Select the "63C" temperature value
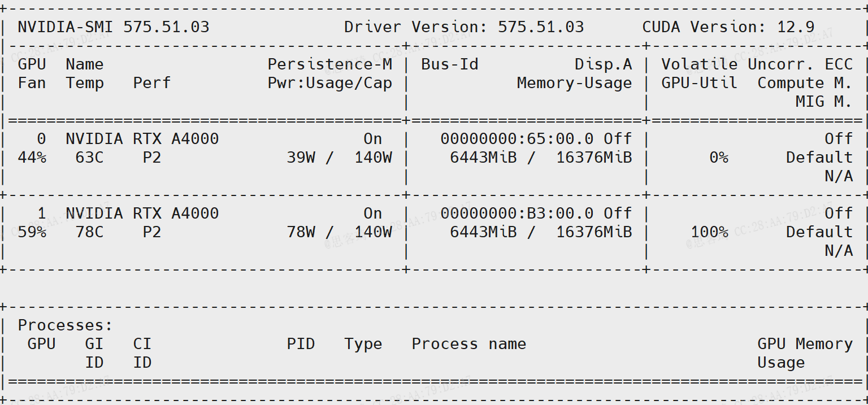868x405 pixels. 89,158
